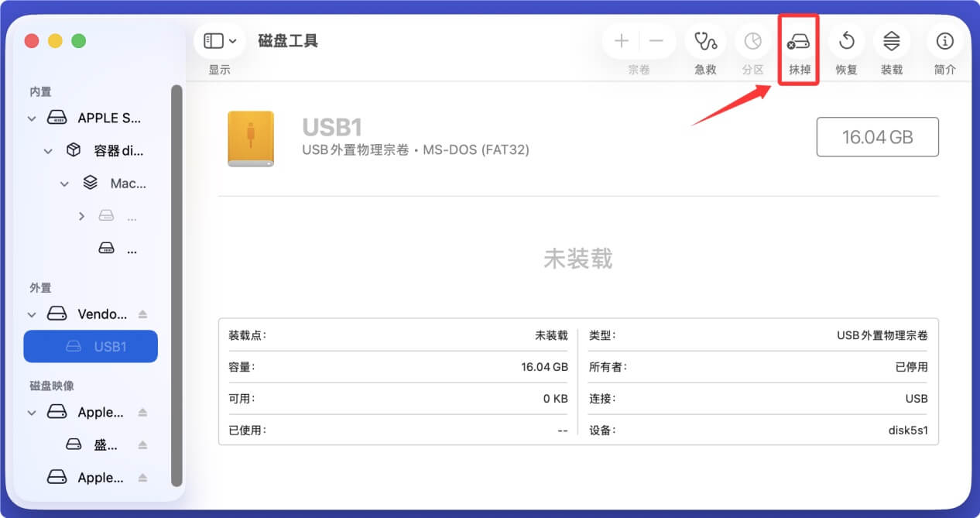The height and width of the screenshot is (518, 980).
Task: Click the remove volume minus icon
Action: pyautogui.click(x=655, y=41)
